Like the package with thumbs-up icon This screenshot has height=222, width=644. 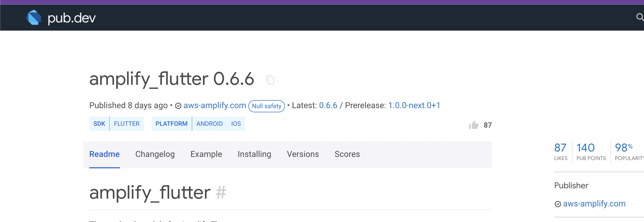tap(474, 125)
